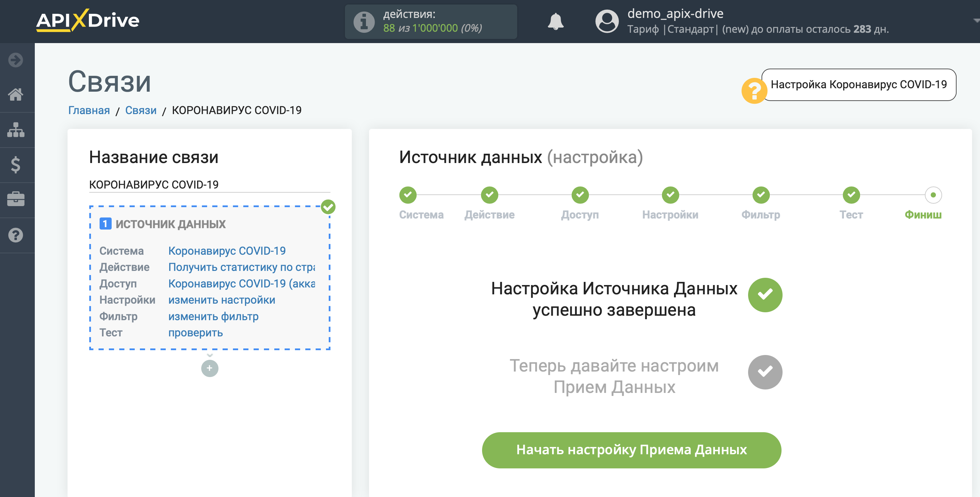This screenshot has height=497, width=980.
Task: Open notifications bell
Action: click(x=555, y=21)
